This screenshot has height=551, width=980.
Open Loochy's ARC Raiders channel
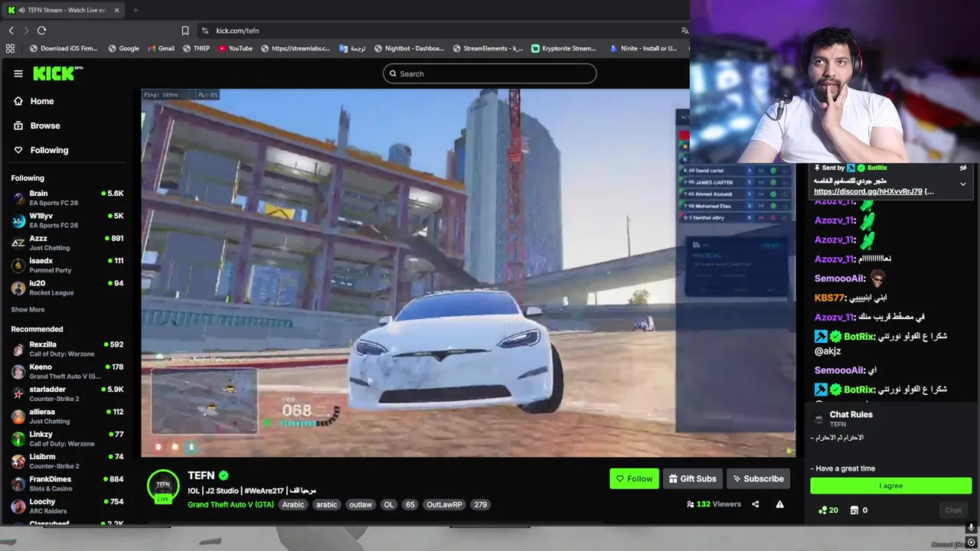[x=67, y=506]
